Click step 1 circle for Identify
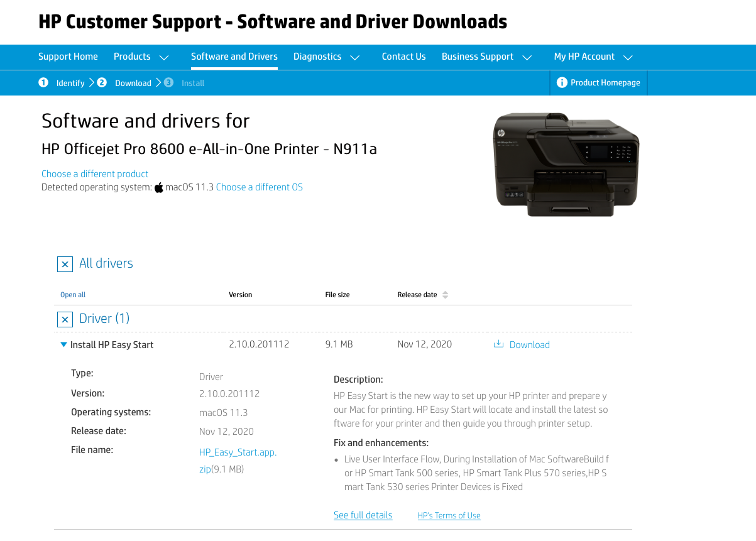Screen dimensions: 756x541 43,82
